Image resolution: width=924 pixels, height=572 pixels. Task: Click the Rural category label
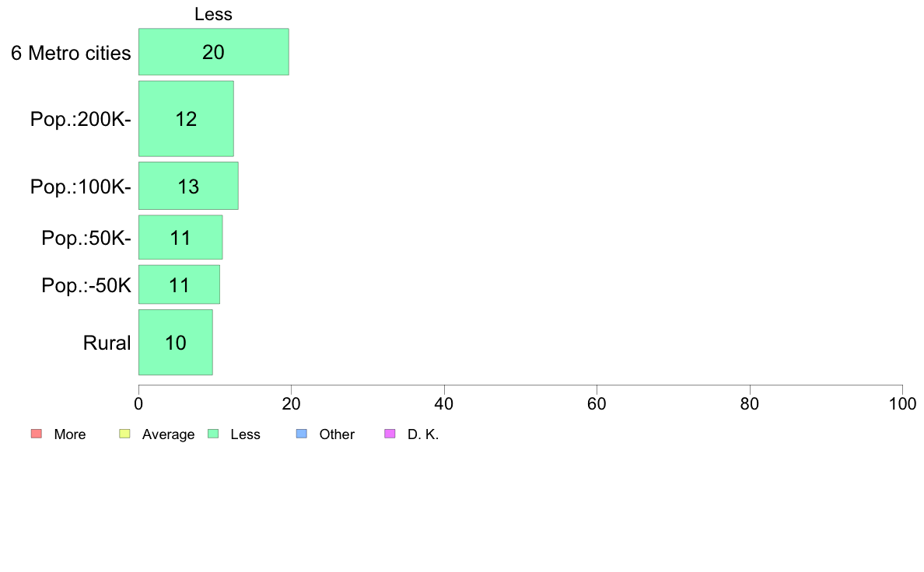[107, 343]
